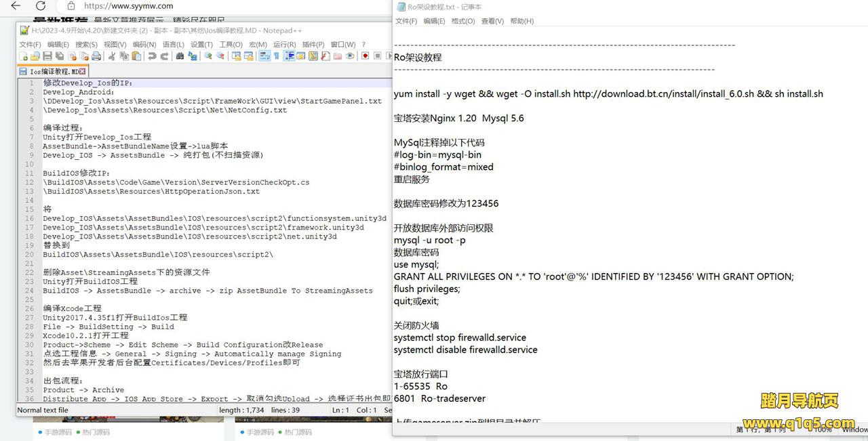This screenshot has height=441, width=868.
Task: Click the 手游源码 link below Notepad++
Action: pos(57,432)
